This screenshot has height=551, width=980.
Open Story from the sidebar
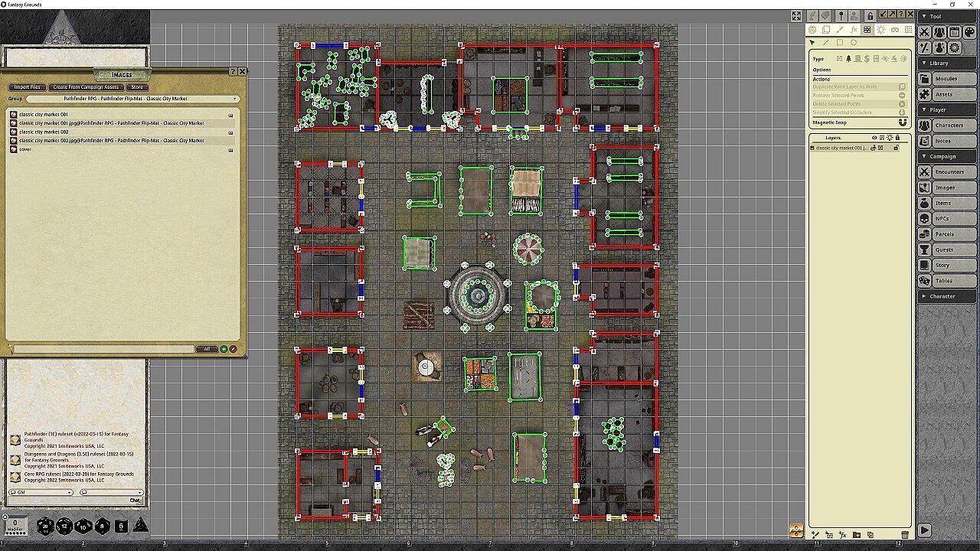click(x=947, y=266)
